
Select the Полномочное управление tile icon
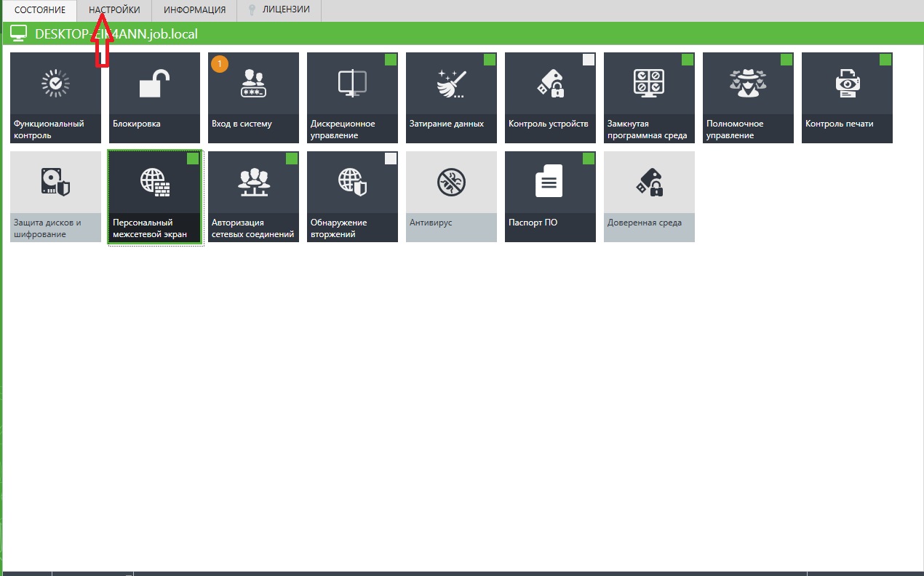[x=748, y=84]
